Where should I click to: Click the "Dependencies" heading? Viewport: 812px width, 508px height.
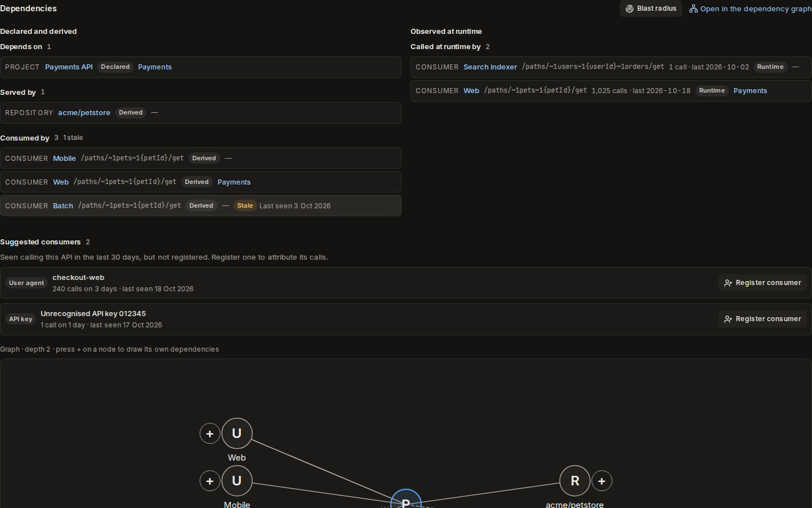(28, 8)
